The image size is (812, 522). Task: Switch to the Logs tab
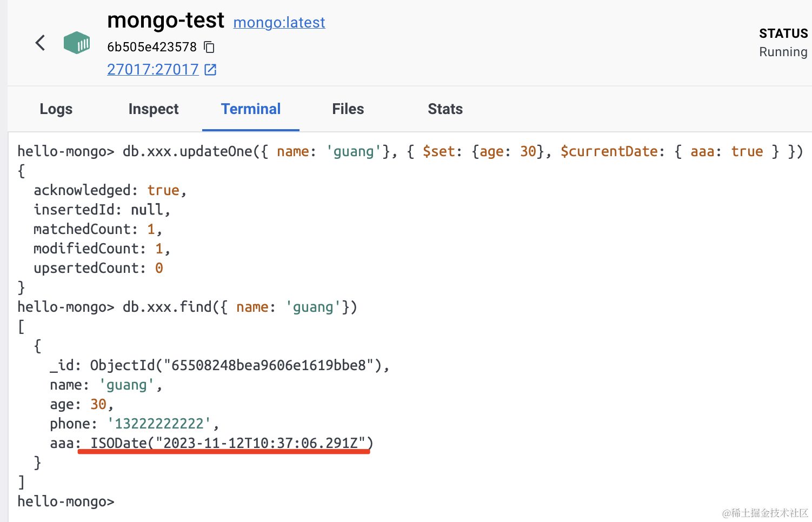pyautogui.click(x=56, y=109)
